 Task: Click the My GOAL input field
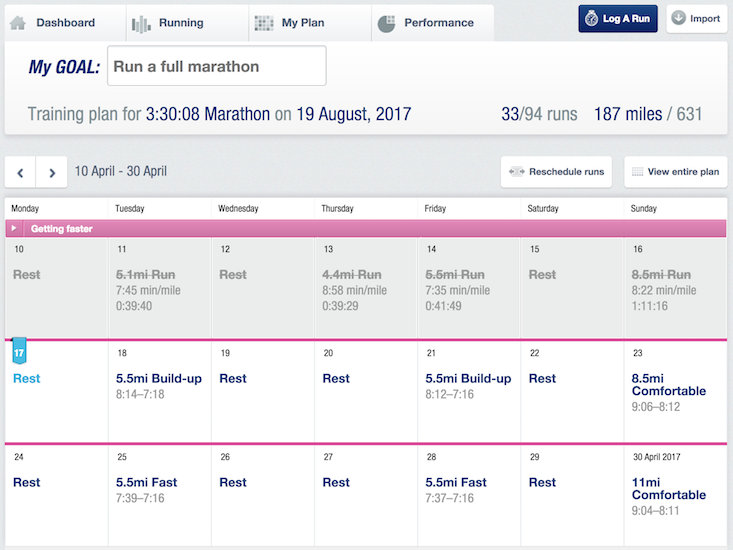[216, 66]
